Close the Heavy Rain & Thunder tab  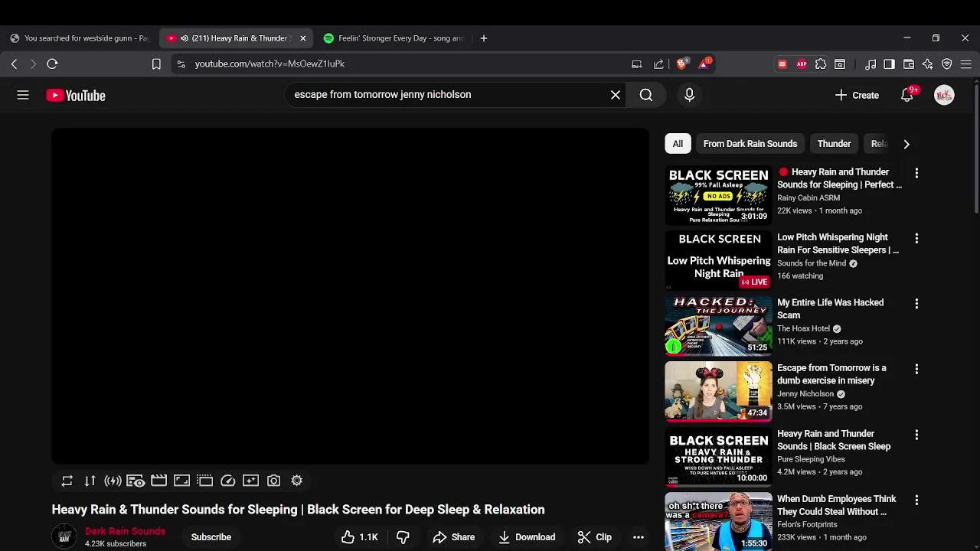(302, 38)
